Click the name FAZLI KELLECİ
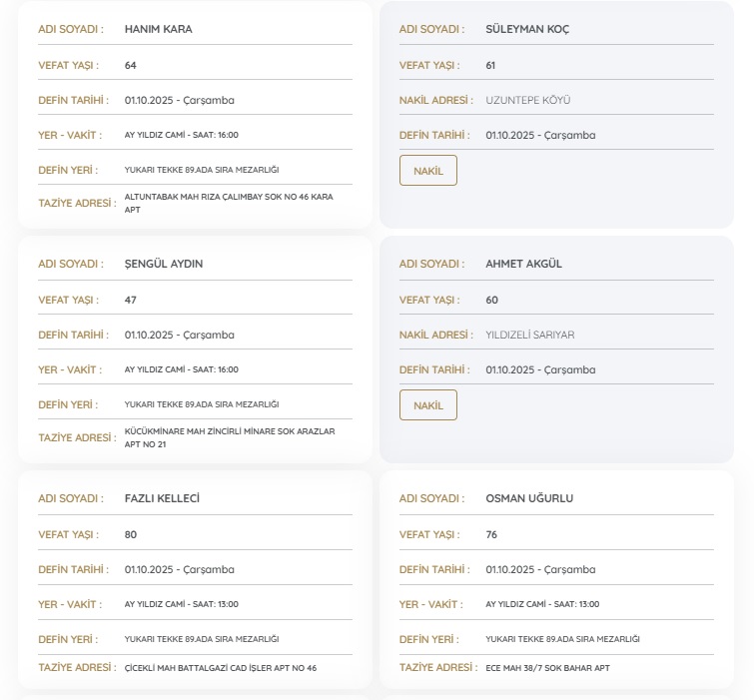The width and height of the screenshot is (754, 700). point(162,498)
